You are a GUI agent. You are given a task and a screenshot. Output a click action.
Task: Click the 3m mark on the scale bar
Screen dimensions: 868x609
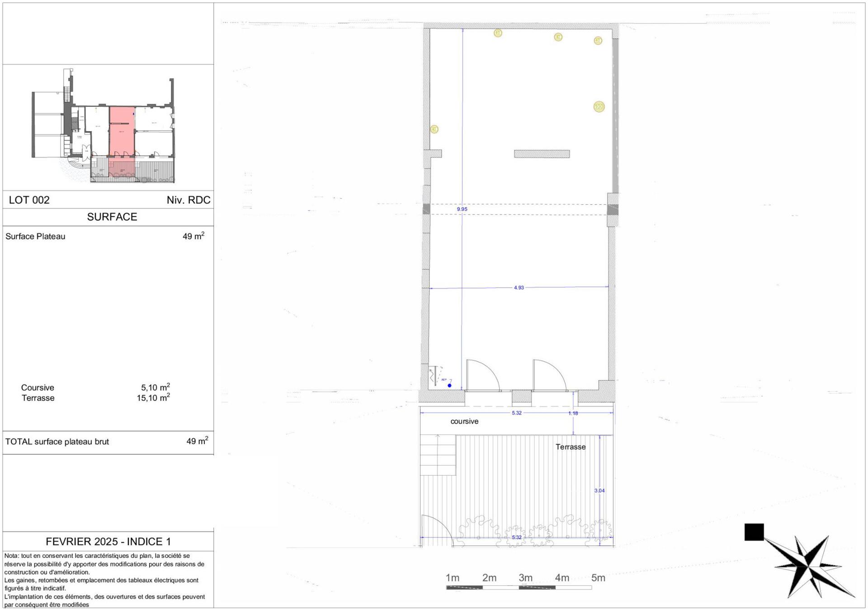point(526,578)
